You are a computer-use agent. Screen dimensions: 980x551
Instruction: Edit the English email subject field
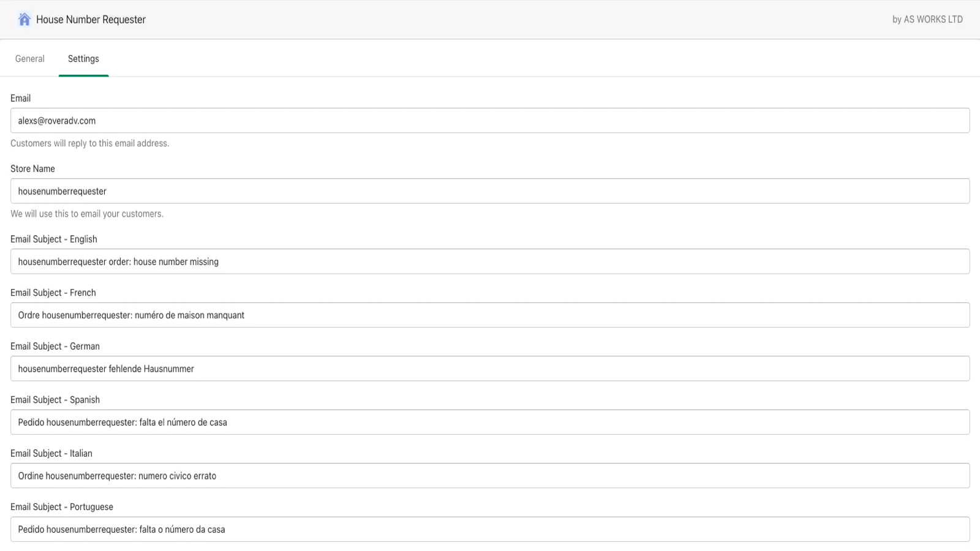pos(490,261)
